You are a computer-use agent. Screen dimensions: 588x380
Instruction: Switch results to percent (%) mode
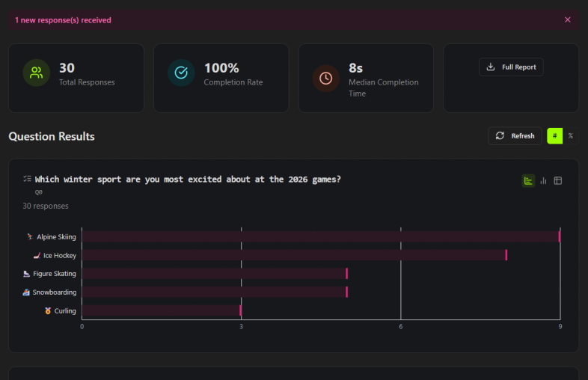(570, 136)
